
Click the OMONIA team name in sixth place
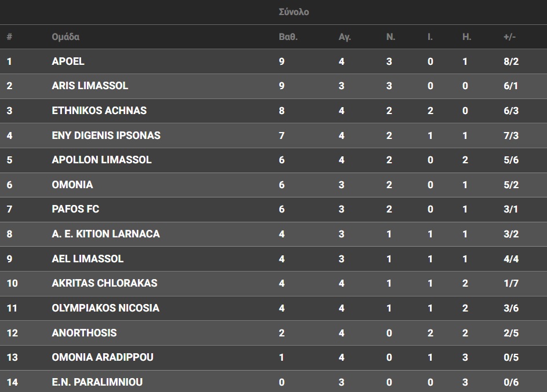72,185
